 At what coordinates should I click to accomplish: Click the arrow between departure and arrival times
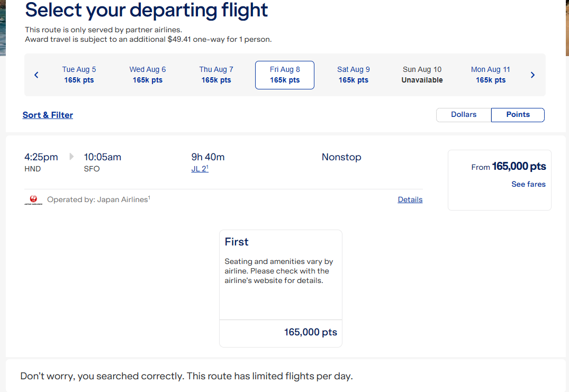point(71,157)
